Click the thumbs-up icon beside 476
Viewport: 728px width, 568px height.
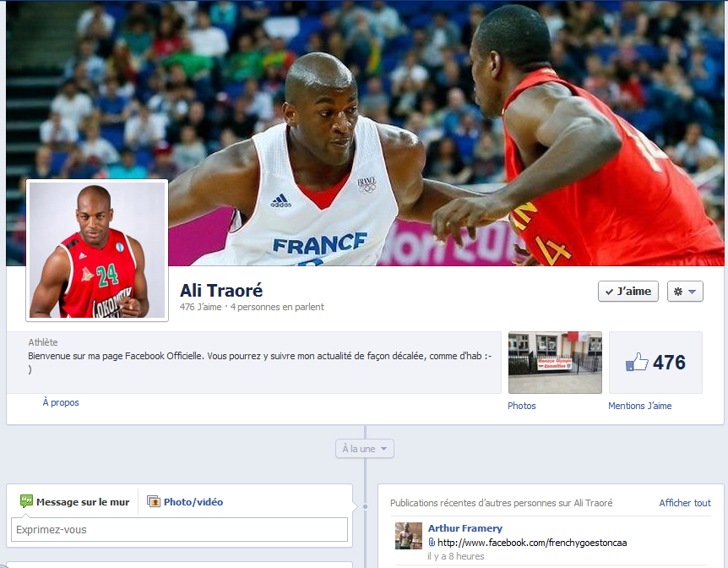click(637, 363)
